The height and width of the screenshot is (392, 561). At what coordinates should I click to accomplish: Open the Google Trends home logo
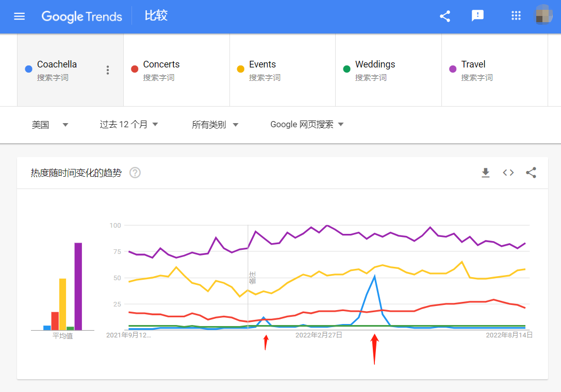(x=81, y=16)
